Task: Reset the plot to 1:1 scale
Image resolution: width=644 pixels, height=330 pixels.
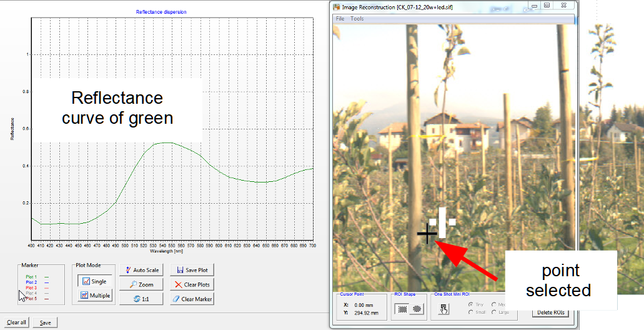Action: [141, 299]
